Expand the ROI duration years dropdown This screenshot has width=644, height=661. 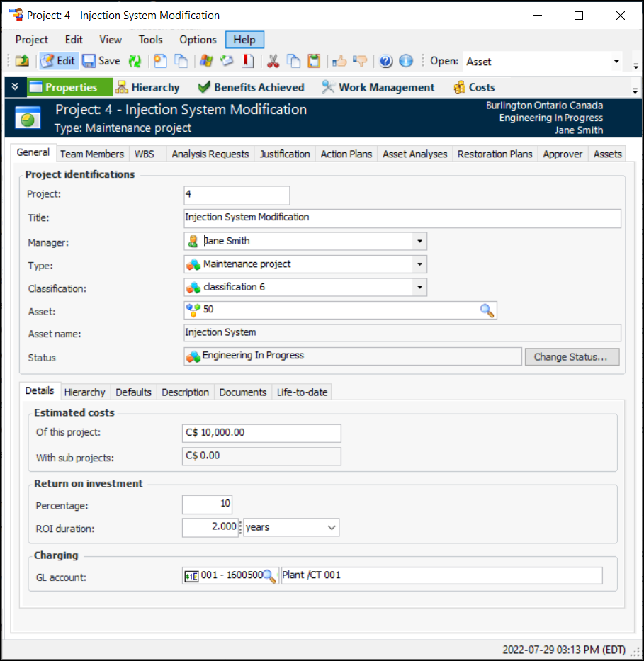click(332, 528)
